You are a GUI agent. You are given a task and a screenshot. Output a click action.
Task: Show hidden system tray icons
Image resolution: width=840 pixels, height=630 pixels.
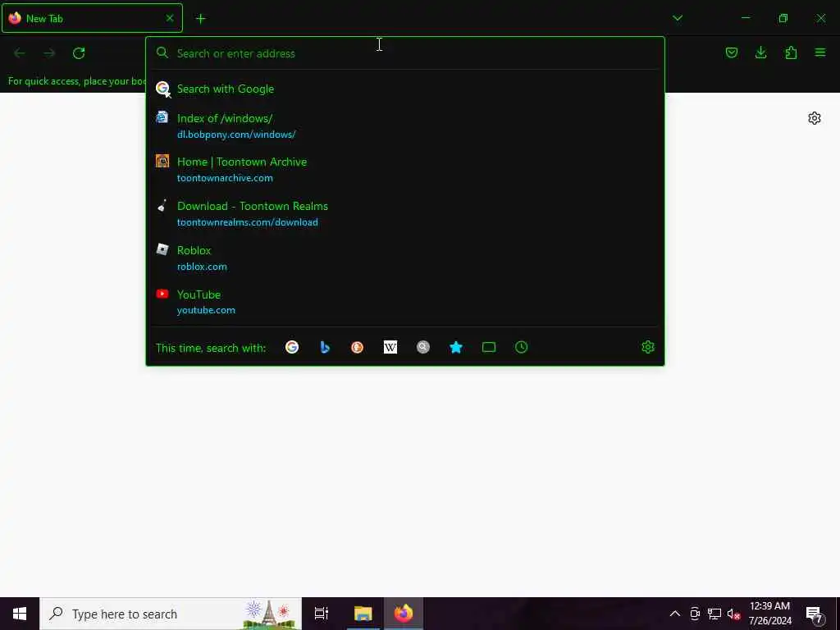click(x=675, y=614)
